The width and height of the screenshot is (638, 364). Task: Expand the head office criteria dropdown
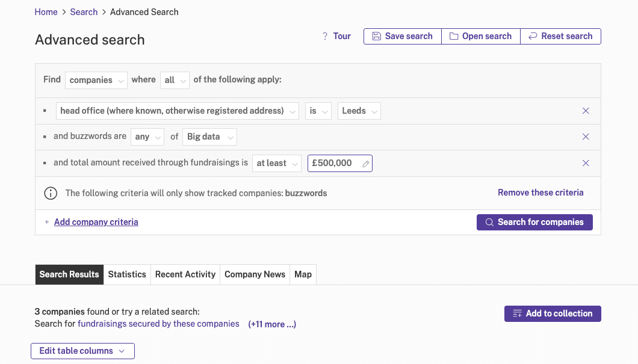[178, 111]
